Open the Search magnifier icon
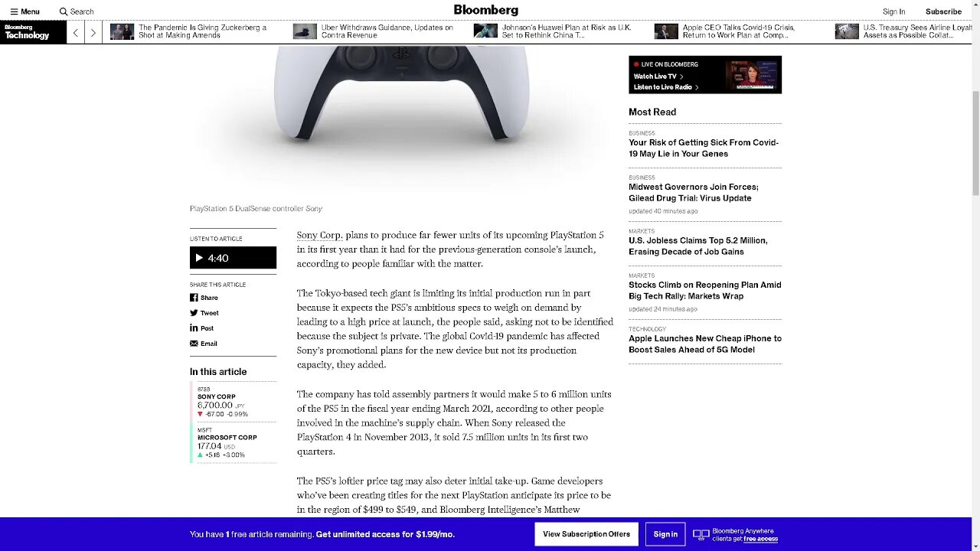 pos(64,11)
